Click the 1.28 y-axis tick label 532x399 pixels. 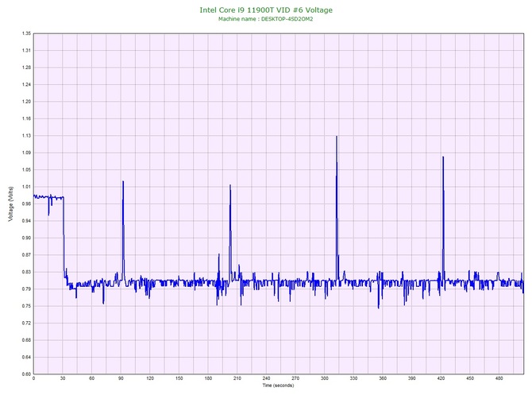click(x=26, y=68)
